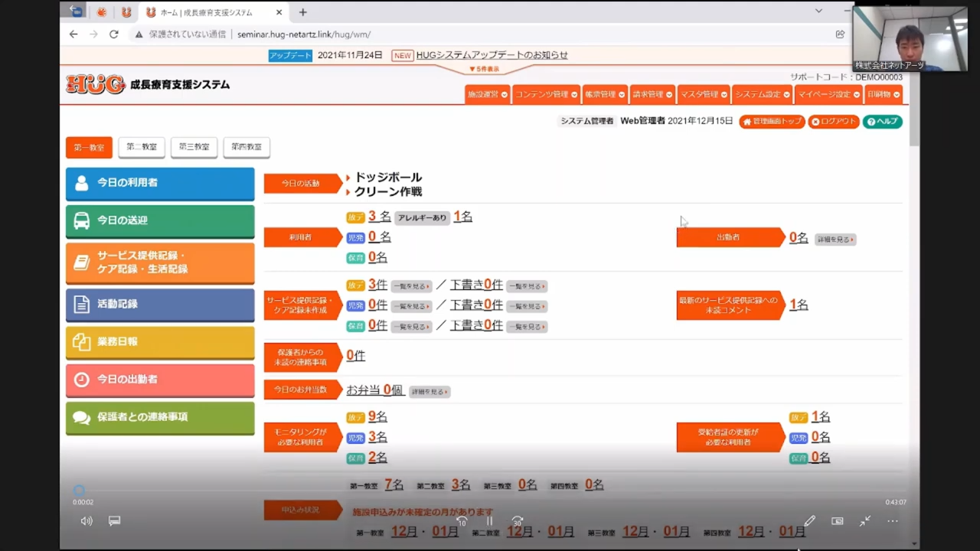The height and width of the screenshot is (551, 980).
Task: Open 保護者との連絡事項 in the sidebar
Action: 160,418
